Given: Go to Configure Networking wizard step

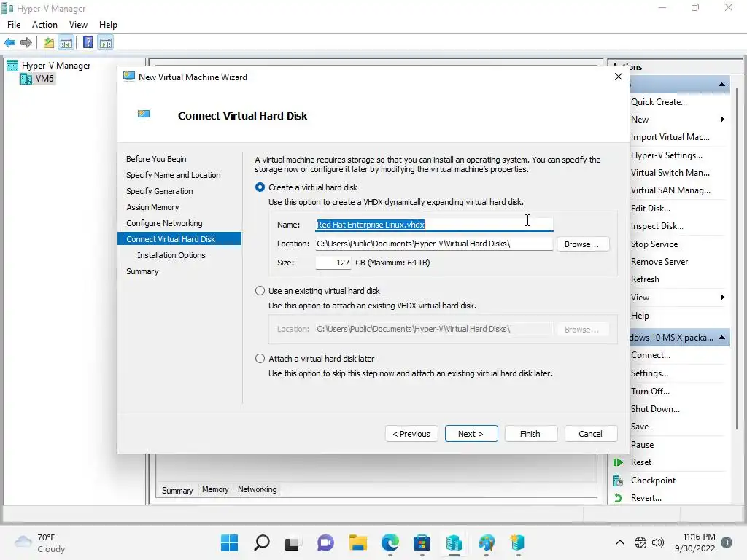Looking at the screenshot, I should [x=164, y=223].
